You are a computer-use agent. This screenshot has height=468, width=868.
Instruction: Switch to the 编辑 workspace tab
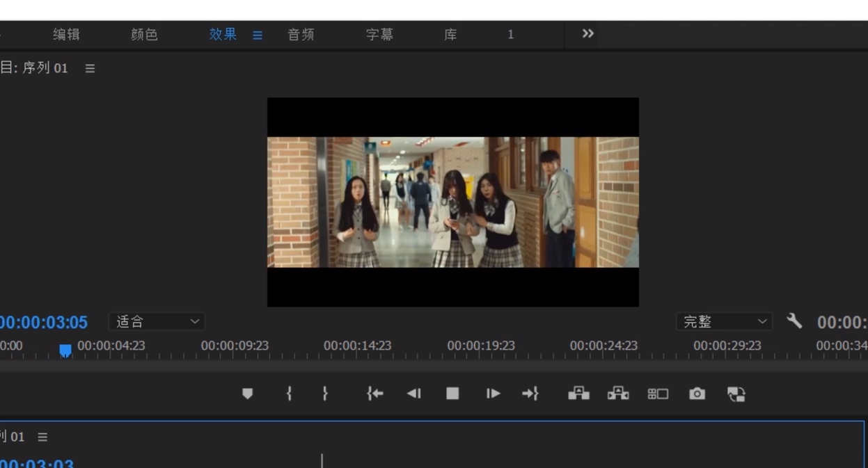click(x=67, y=34)
